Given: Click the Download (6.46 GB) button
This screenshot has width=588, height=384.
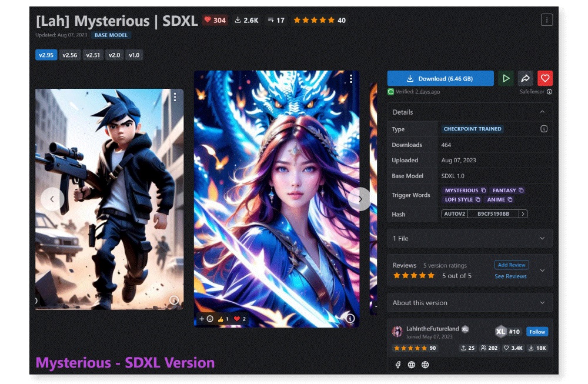Looking at the screenshot, I should tap(440, 78).
